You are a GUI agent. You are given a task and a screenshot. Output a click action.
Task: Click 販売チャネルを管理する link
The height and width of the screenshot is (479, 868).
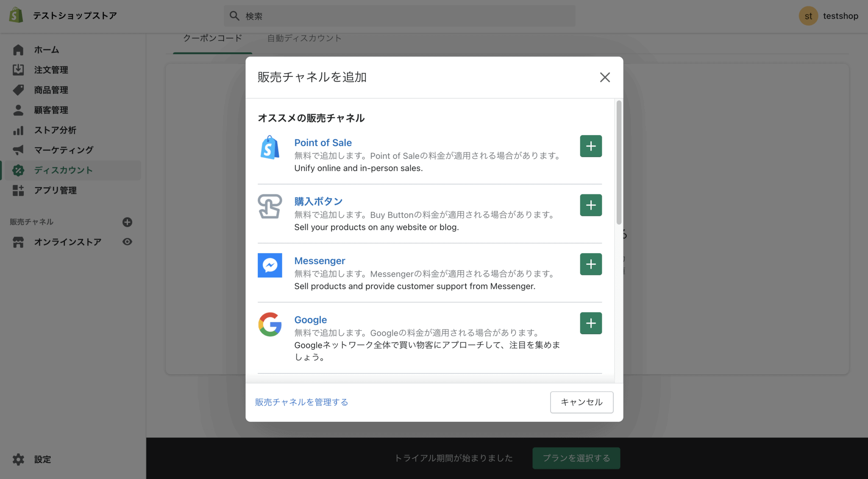coord(301,402)
